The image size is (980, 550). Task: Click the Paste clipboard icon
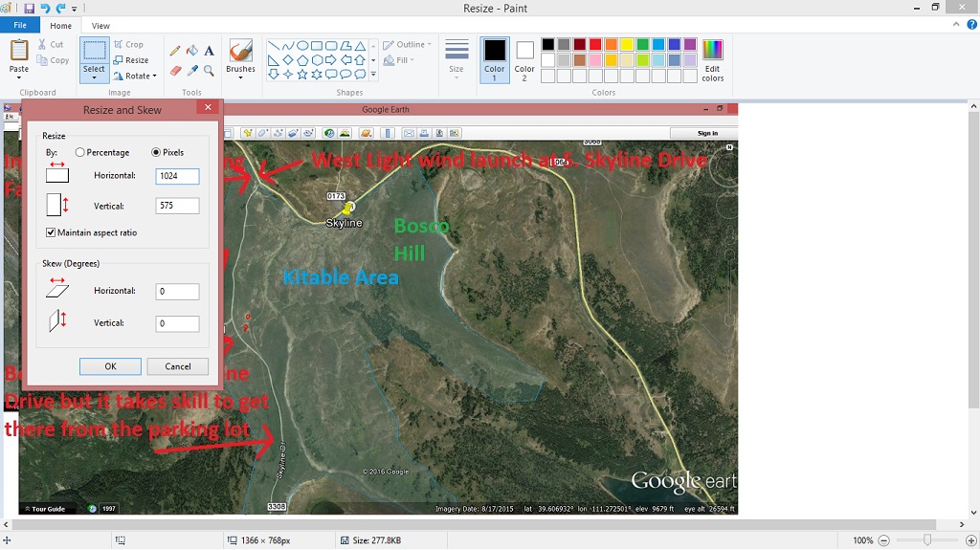[x=19, y=51]
